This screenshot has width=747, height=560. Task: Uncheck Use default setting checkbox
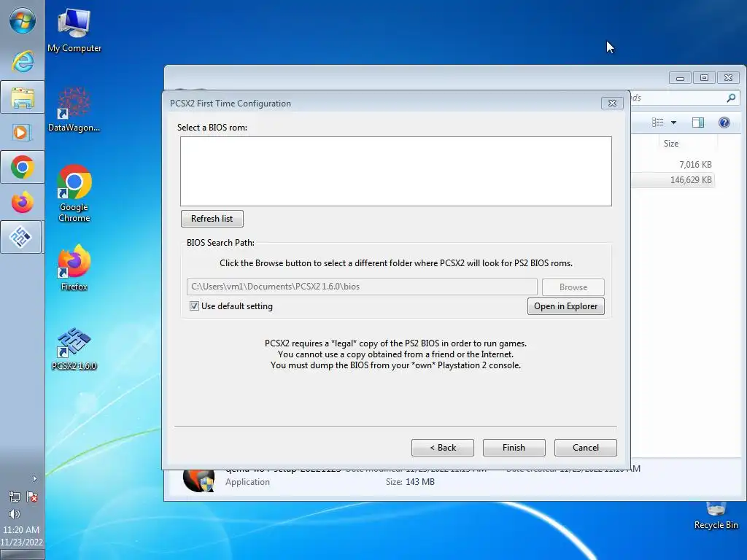click(194, 306)
